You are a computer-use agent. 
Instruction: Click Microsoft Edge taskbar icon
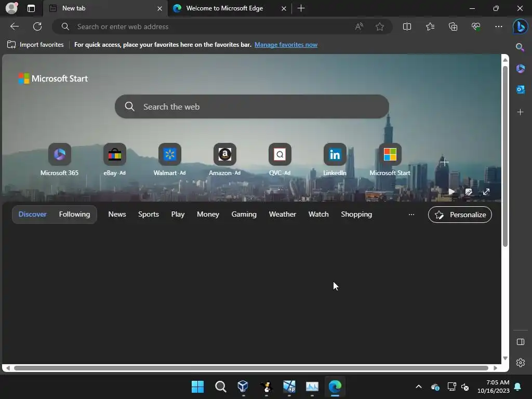335,387
